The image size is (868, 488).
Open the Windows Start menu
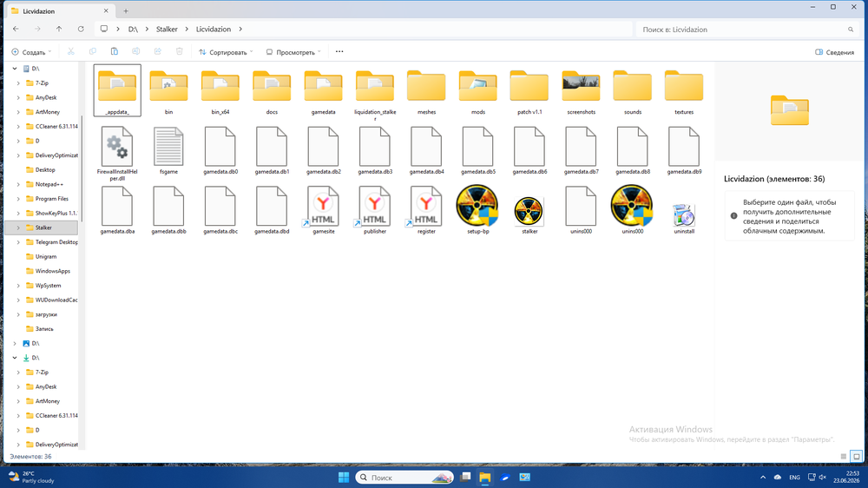coord(343,477)
